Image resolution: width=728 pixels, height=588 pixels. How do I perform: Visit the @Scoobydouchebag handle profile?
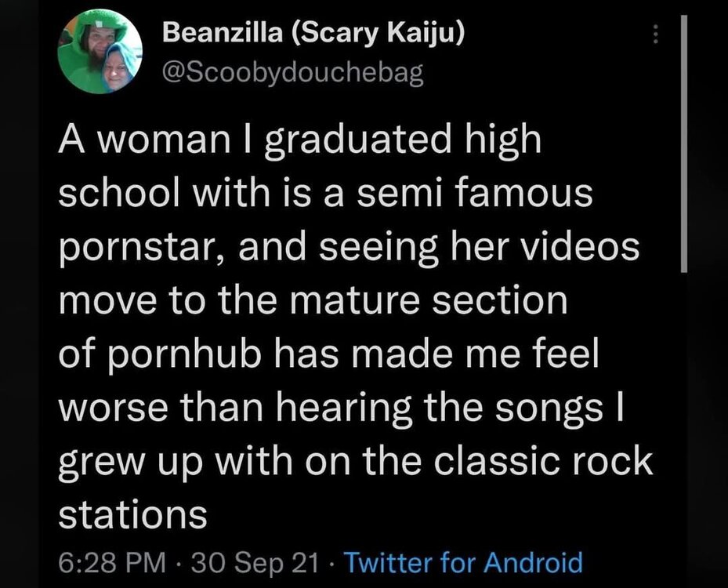[292, 72]
